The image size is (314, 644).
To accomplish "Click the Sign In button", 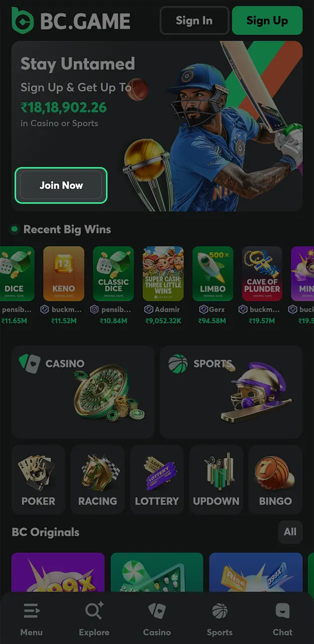I will pyautogui.click(x=194, y=21).
